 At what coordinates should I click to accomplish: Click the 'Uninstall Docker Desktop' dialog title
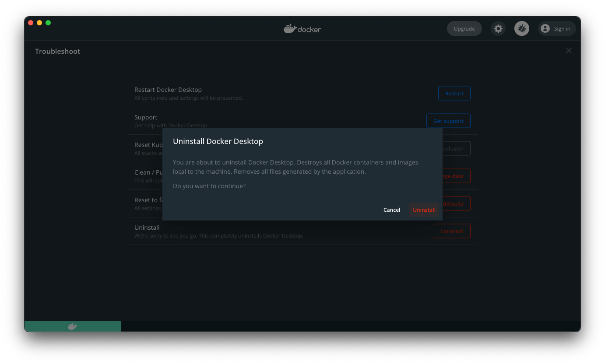pyautogui.click(x=218, y=141)
